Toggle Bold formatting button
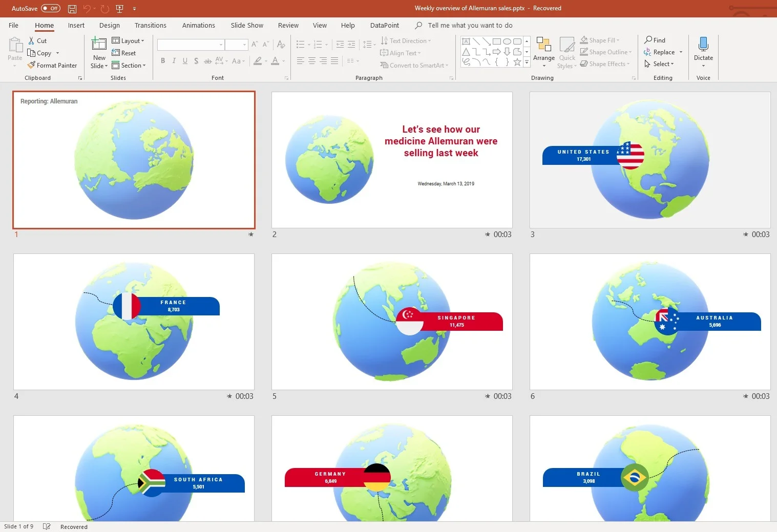The height and width of the screenshot is (532, 777). coord(163,61)
